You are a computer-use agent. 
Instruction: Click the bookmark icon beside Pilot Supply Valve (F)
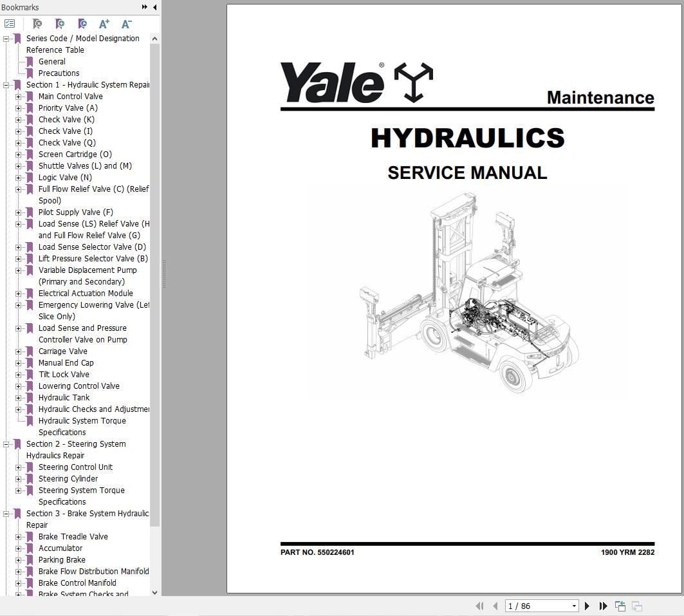(30, 212)
